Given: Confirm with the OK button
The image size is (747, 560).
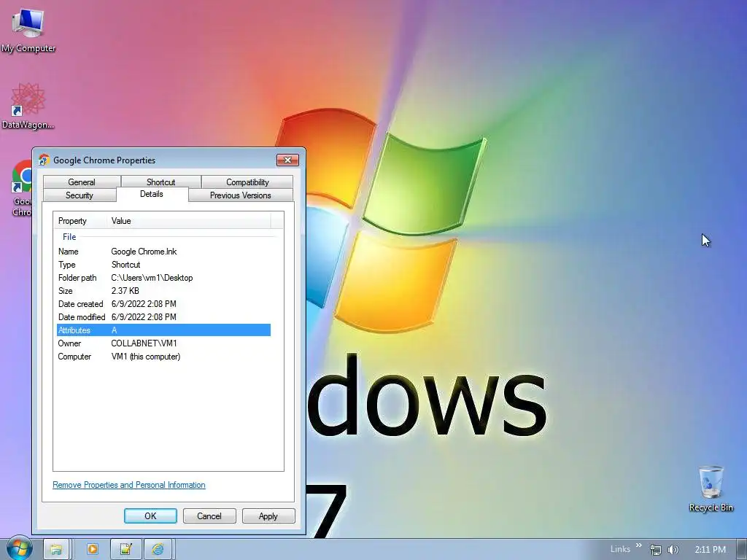Looking at the screenshot, I should [x=150, y=516].
